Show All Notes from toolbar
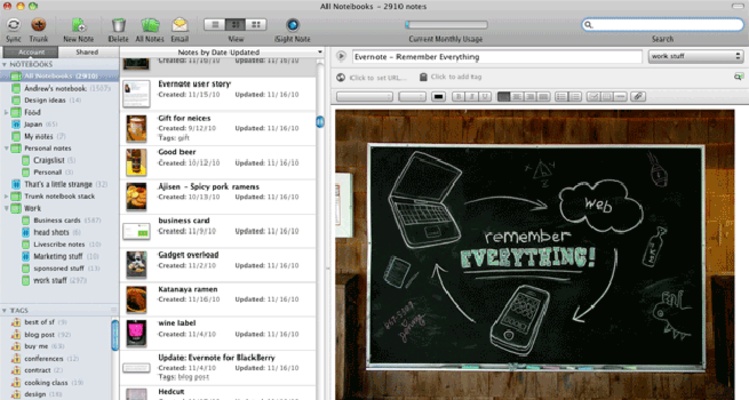Viewport: 749px width, 400px height. pyautogui.click(x=150, y=25)
